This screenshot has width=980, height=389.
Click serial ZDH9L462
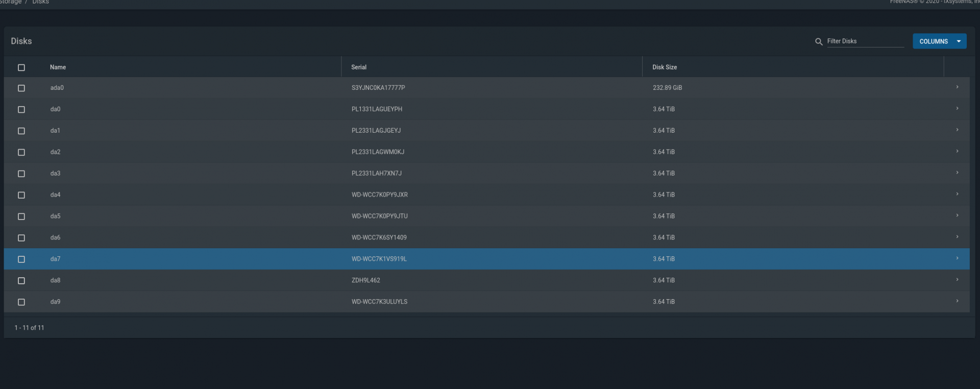pos(366,281)
